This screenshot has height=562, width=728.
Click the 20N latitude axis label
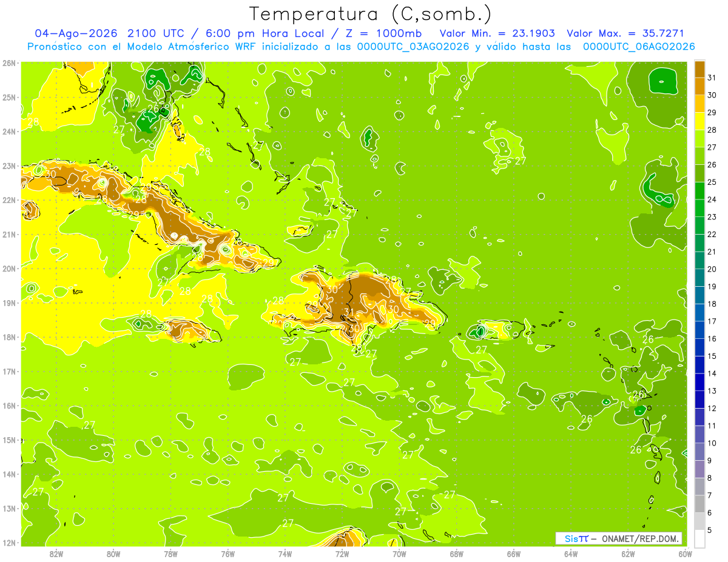pyautogui.click(x=9, y=269)
